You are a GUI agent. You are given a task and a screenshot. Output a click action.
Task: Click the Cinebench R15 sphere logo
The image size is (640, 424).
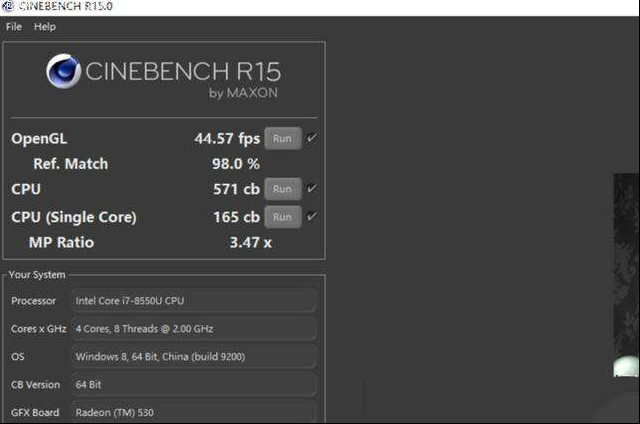click(x=63, y=71)
